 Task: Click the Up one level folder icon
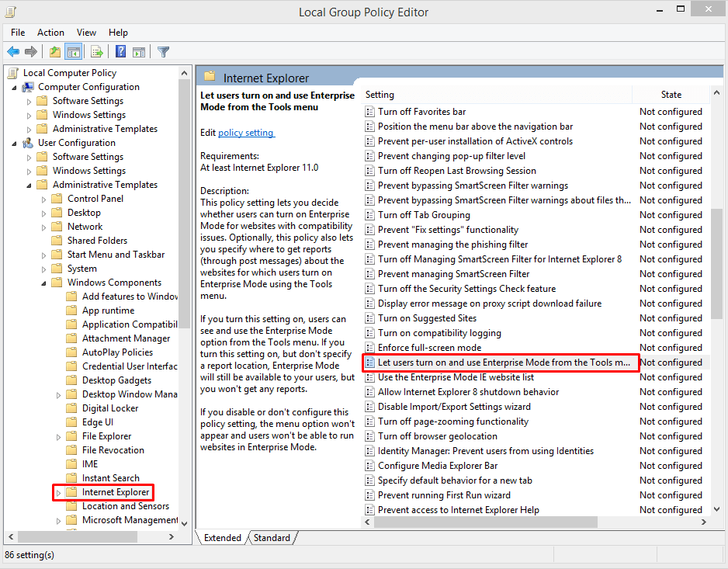pyautogui.click(x=55, y=51)
